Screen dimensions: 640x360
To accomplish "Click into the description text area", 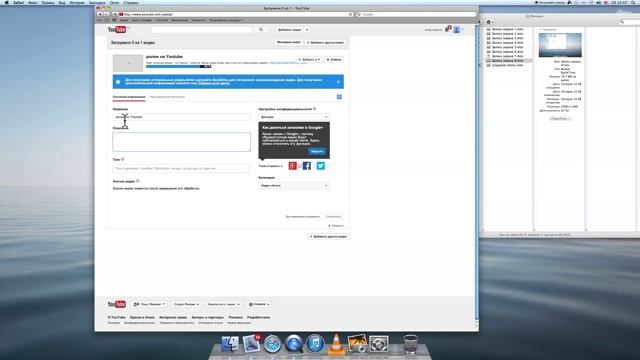I will click(x=182, y=142).
